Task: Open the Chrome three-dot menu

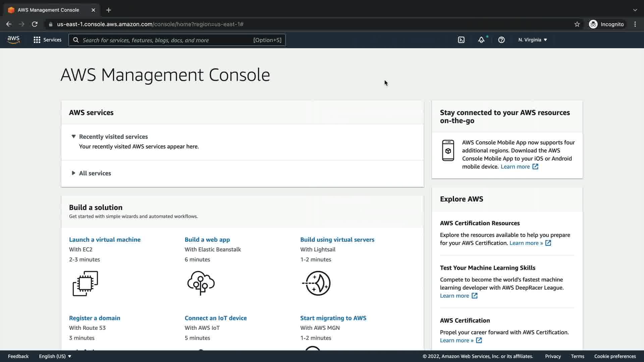Action: pos(635,24)
